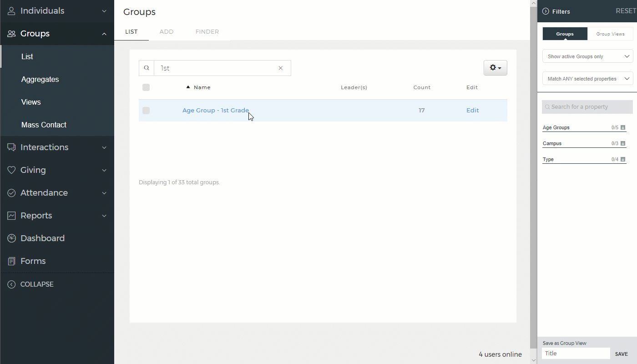
Task: Check the Age Group - 1st Grade row checkbox
Action: [146, 111]
